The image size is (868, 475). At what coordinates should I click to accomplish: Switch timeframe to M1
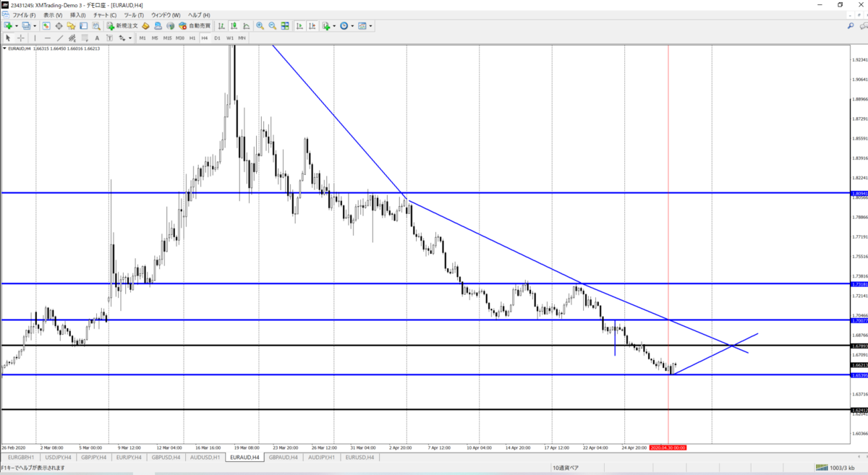142,38
